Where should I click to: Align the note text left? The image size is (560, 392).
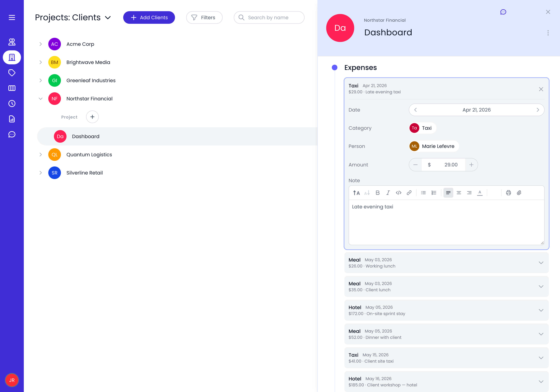point(448,193)
